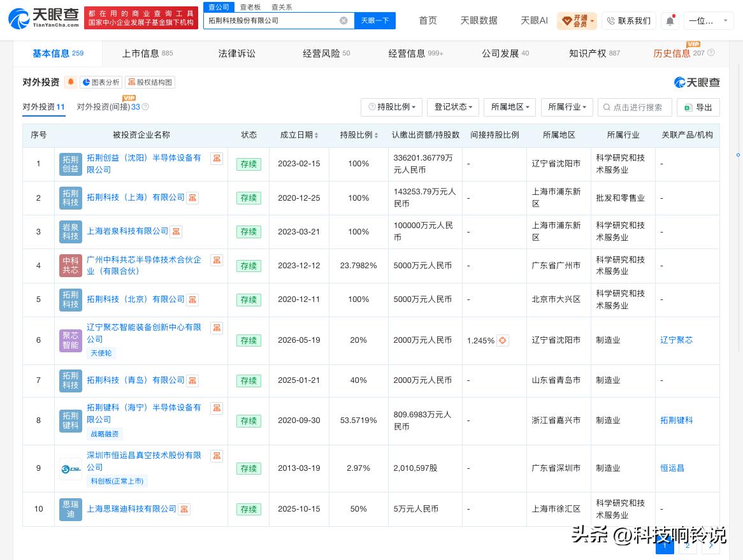The height and width of the screenshot is (560, 743).
Task: Open 天眼AI in the top navigation
Action: click(534, 20)
